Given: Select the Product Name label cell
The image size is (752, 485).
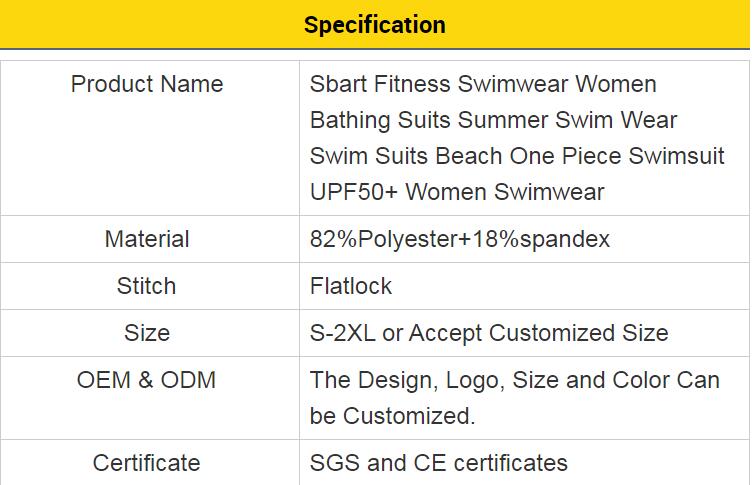Looking at the screenshot, I should click(147, 84).
